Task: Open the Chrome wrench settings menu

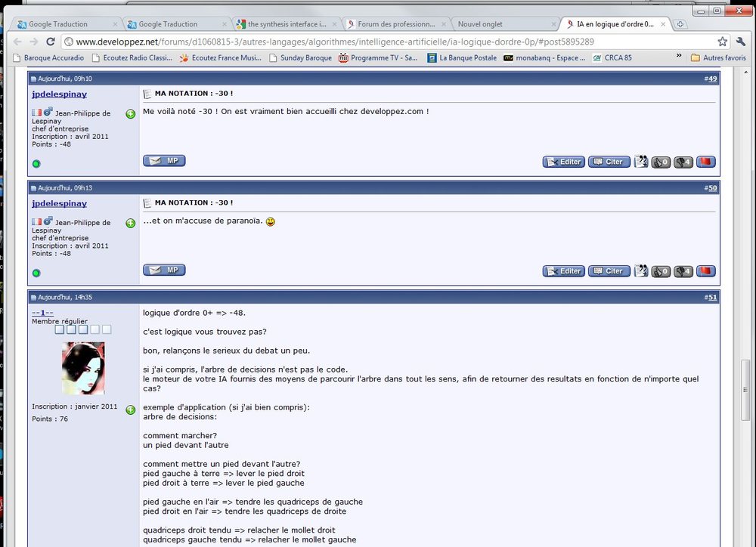Action: [x=740, y=42]
